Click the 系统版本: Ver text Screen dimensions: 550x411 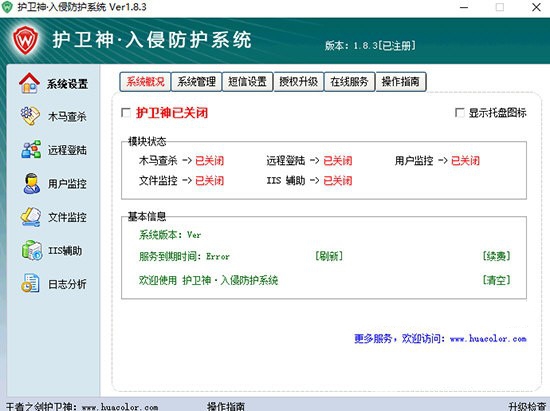pyautogui.click(x=170, y=235)
